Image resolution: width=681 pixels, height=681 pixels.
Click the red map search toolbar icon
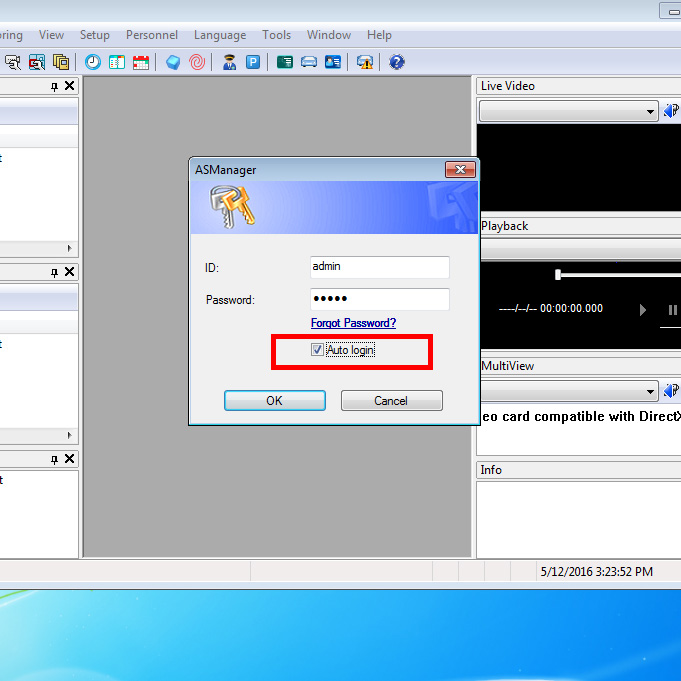(37, 62)
